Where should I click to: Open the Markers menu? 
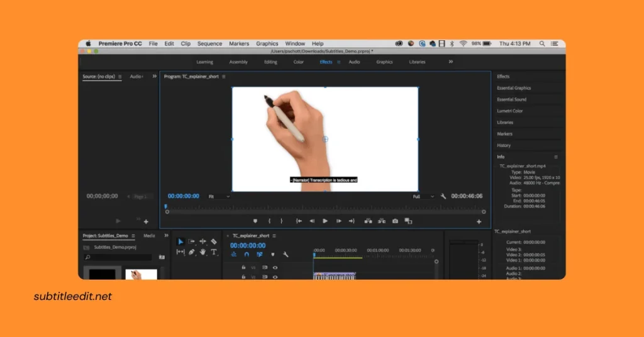click(x=239, y=43)
